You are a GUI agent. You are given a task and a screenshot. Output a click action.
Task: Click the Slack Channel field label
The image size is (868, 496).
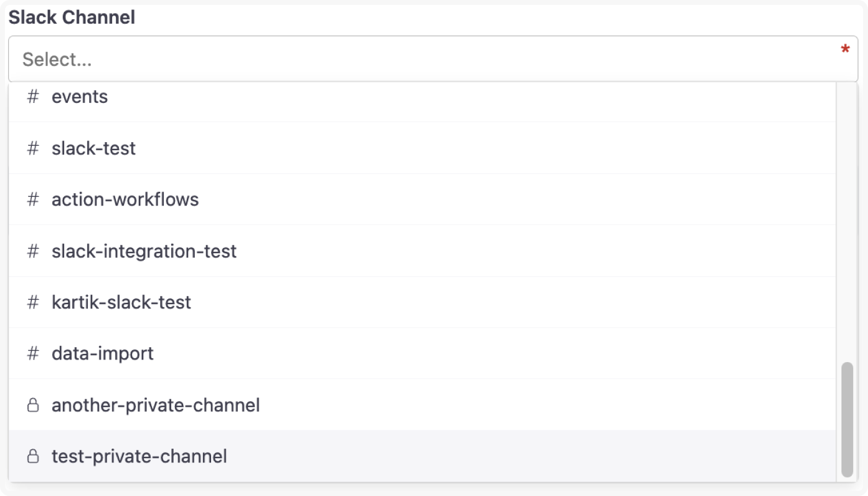(72, 17)
